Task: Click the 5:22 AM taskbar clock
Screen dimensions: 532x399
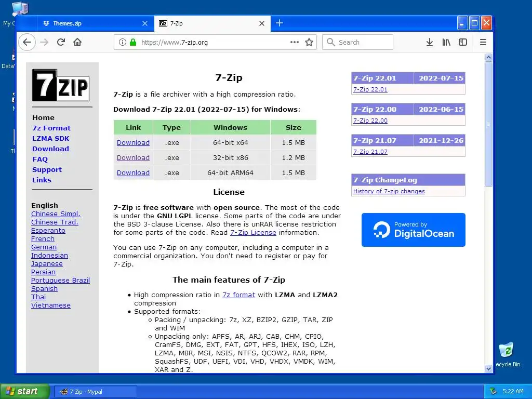Action: (x=513, y=391)
